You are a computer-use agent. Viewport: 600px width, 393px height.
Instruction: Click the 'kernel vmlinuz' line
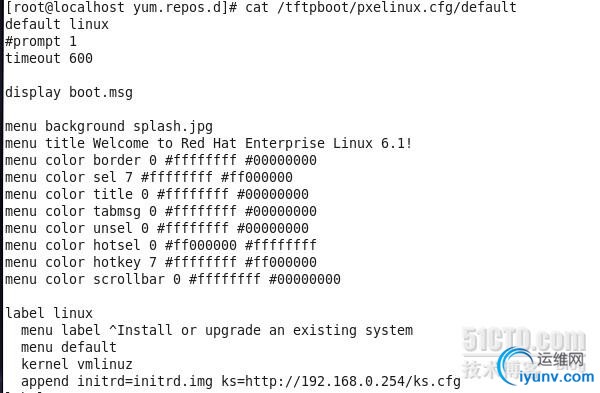coord(77,364)
